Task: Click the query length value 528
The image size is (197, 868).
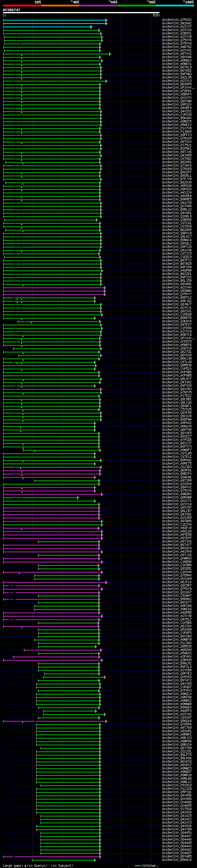Action: coord(155,15)
